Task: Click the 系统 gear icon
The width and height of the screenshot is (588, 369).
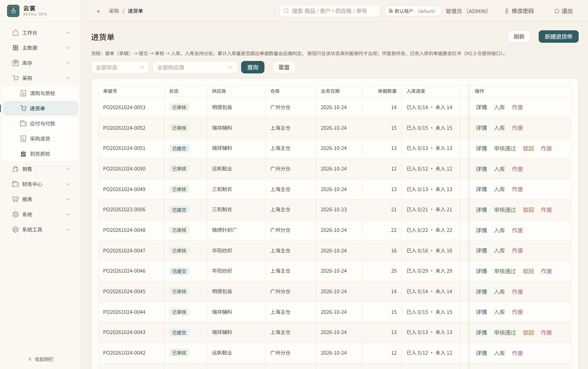Action: click(15, 214)
